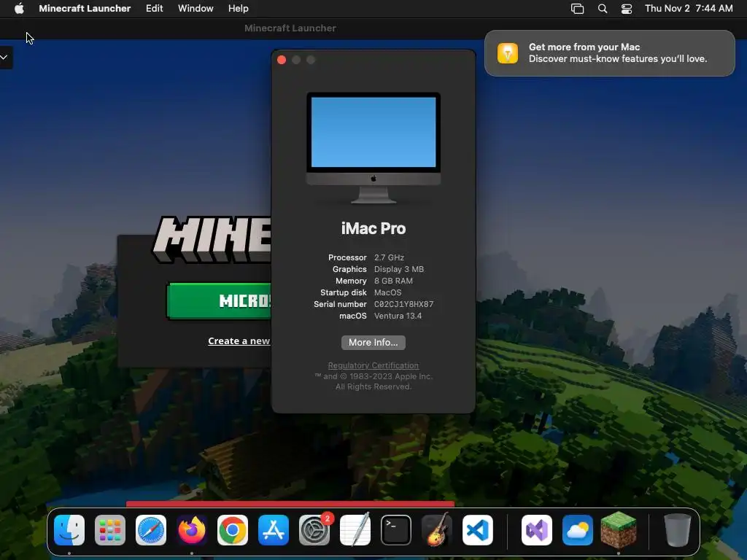The width and height of the screenshot is (747, 560).
Task: Select the Display 3 MB graphics value
Action: tap(399, 269)
